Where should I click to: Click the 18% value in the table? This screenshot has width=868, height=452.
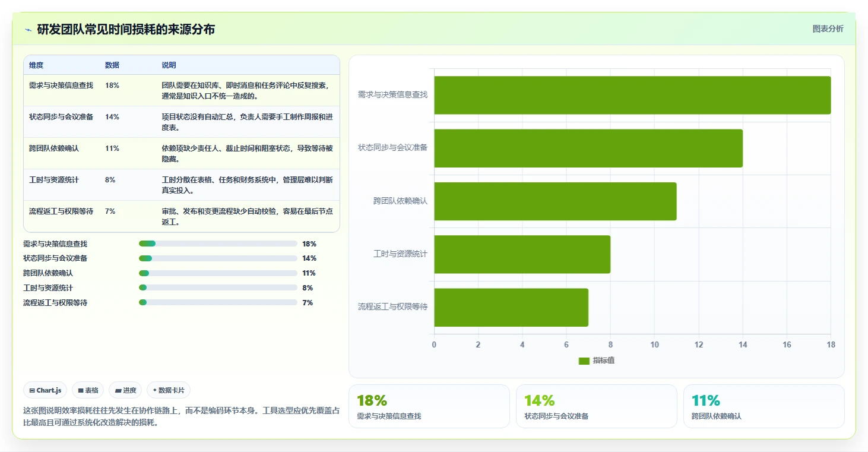pyautogui.click(x=112, y=86)
